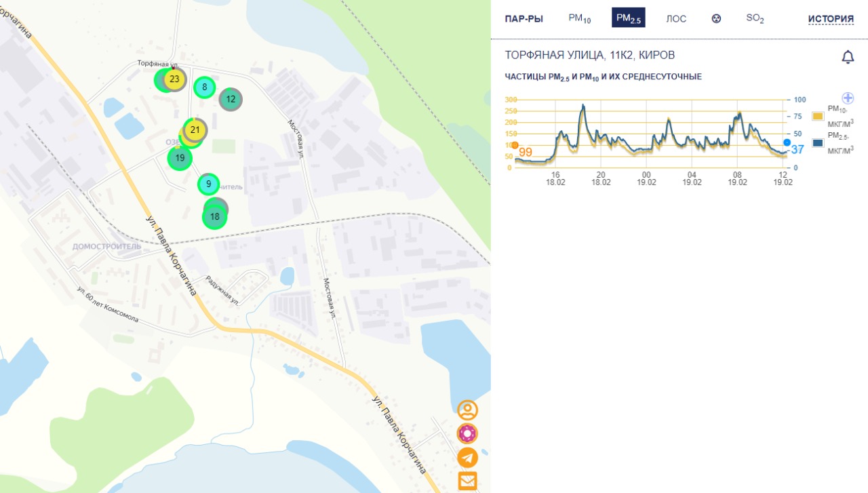Open the Telegram channel icon
The image size is (868, 493).
click(467, 458)
